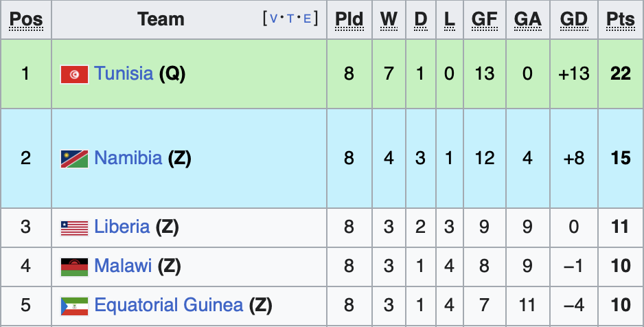Click the T (talk) template link
Screen dimensions: 644x327
(290, 19)
